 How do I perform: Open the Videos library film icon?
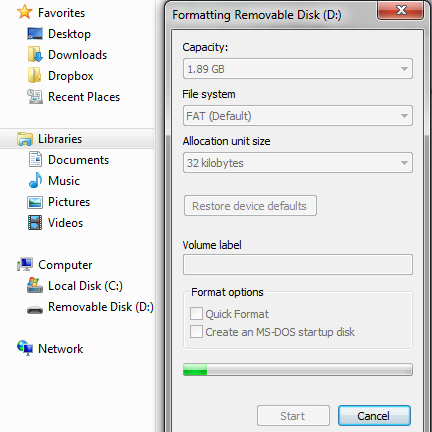tap(35, 223)
